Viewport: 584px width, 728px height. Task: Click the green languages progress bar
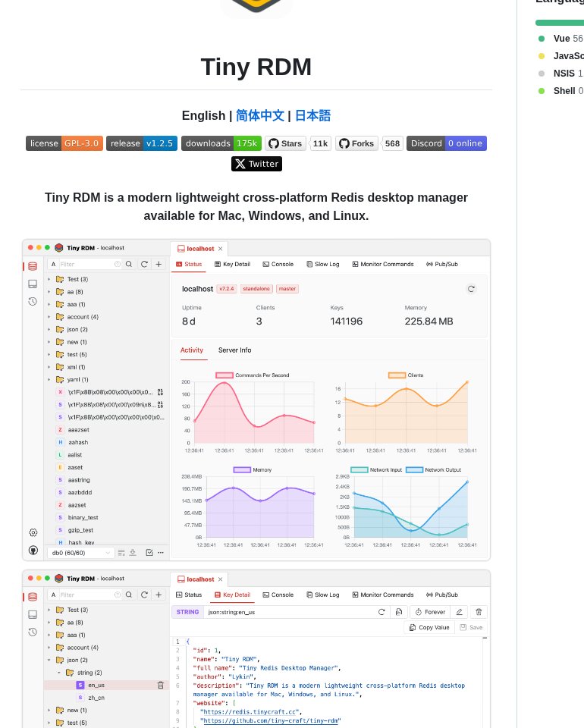point(560,22)
